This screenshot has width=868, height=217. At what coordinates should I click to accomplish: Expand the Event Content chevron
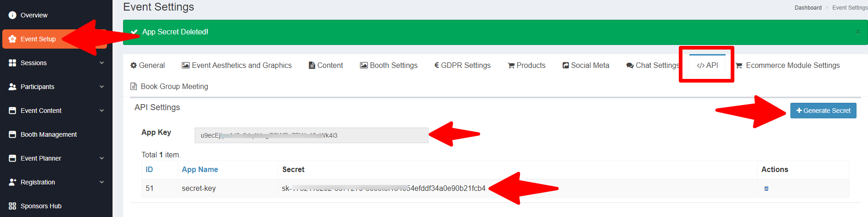[x=102, y=111]
